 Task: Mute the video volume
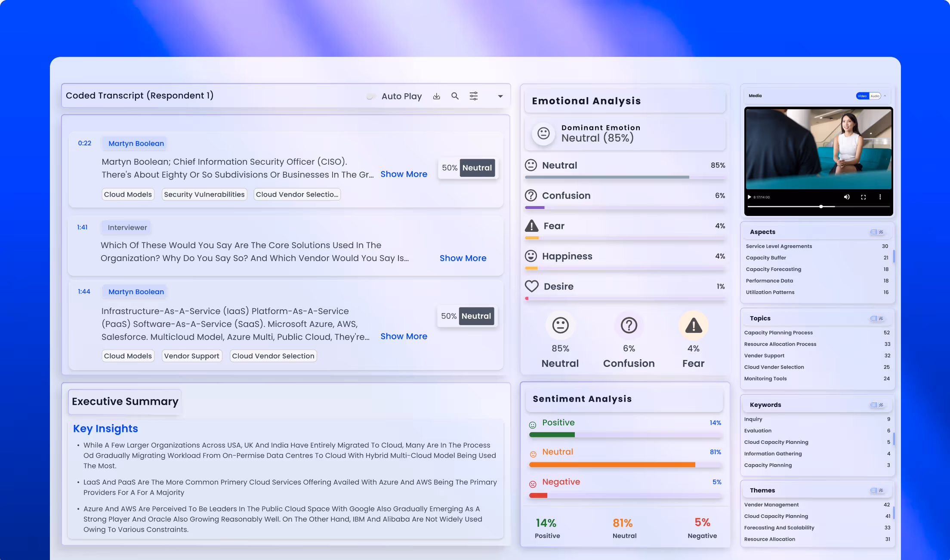point(846,197)
